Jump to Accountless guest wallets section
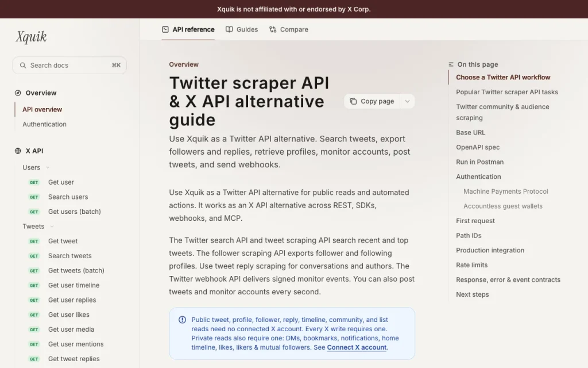 tap(503, 206)
